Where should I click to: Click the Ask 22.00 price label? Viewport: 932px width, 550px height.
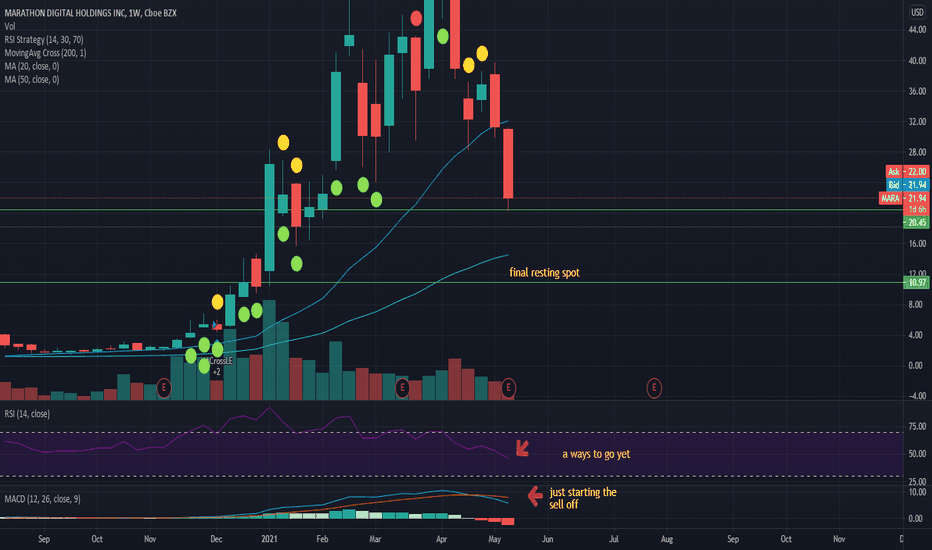907,172
